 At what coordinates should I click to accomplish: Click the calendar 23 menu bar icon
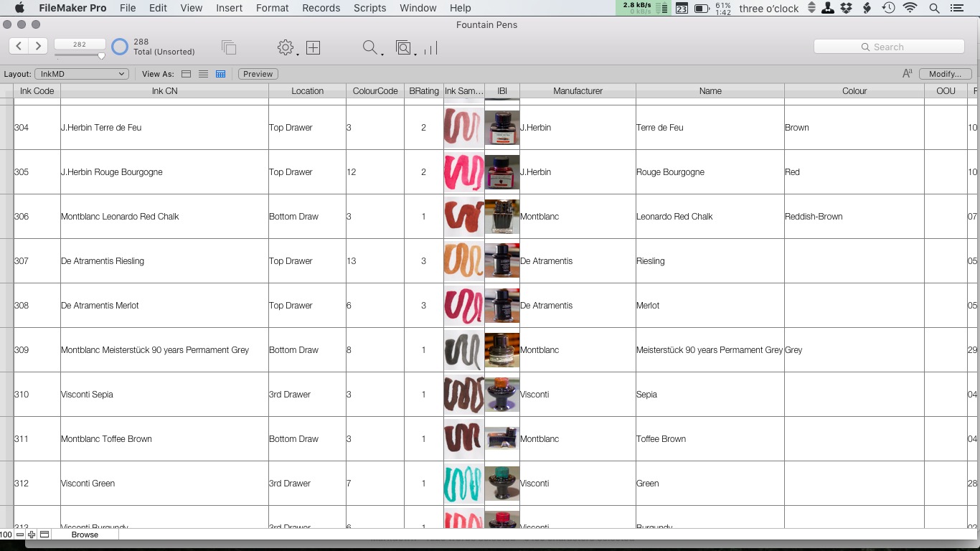(682, 8)
